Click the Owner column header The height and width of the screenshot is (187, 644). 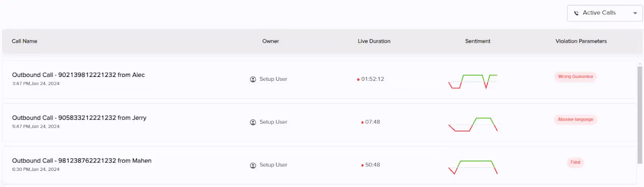point(270,41)
